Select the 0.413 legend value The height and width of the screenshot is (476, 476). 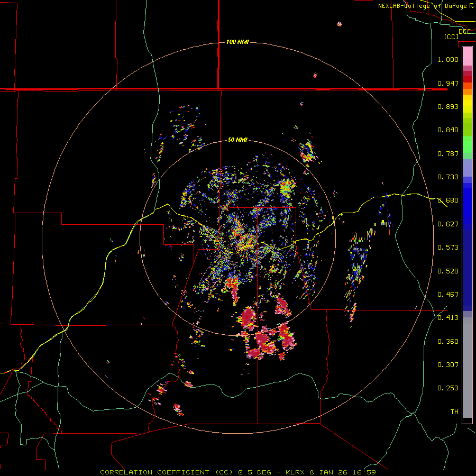click(x=448, y=318)
